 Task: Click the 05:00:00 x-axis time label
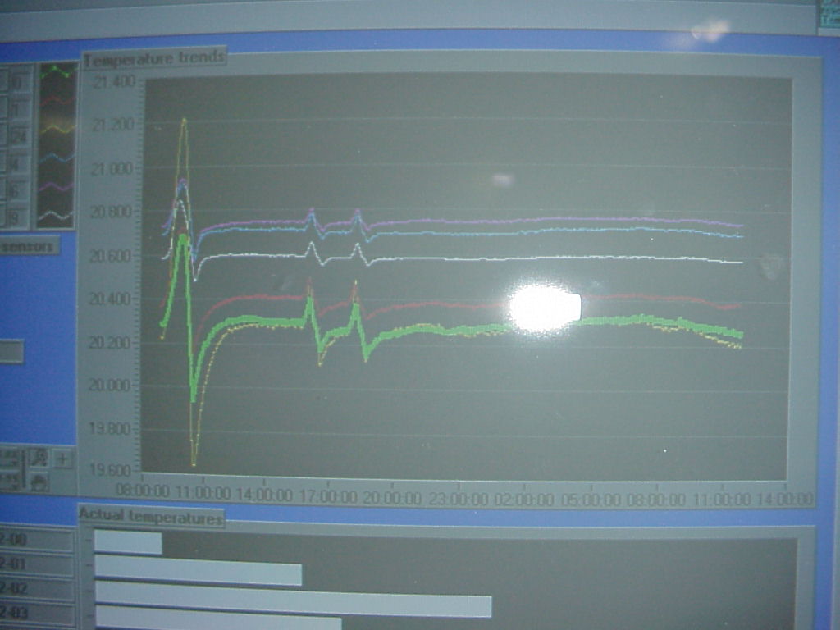591,500
